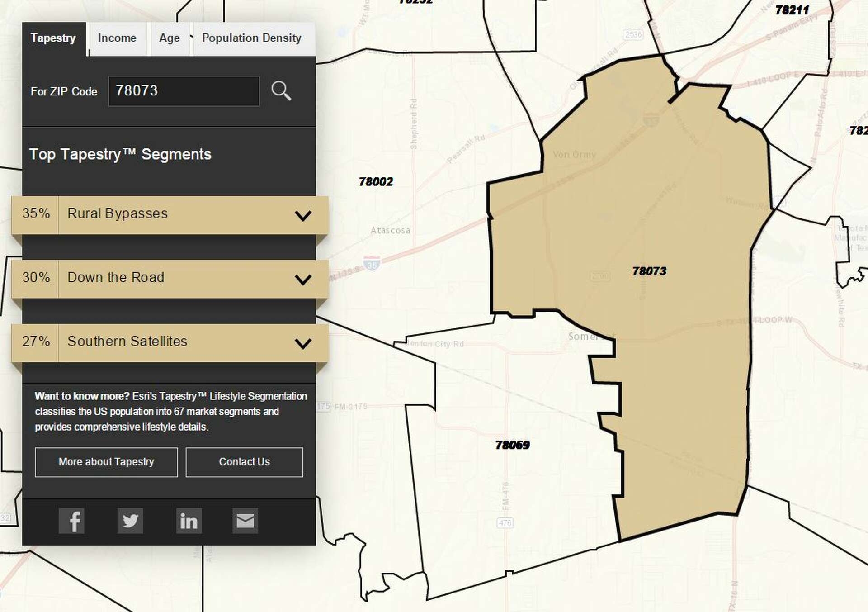
Task: Click the 35% Rural Bypasses percentage
Action: (x=36, y=213)
